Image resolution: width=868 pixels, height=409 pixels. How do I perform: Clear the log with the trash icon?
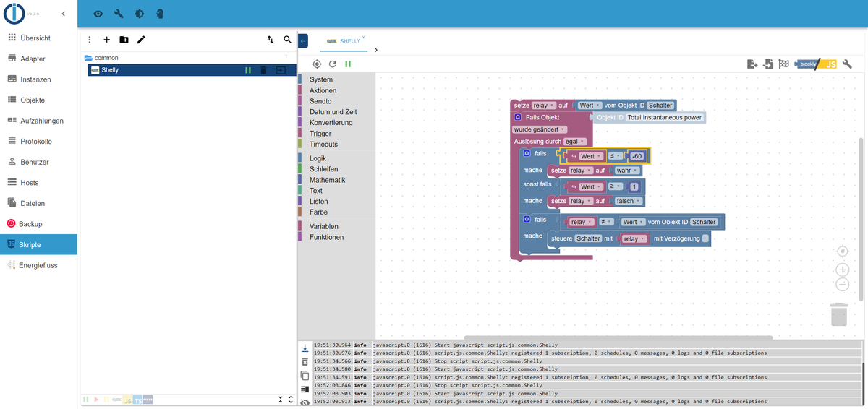305,361
